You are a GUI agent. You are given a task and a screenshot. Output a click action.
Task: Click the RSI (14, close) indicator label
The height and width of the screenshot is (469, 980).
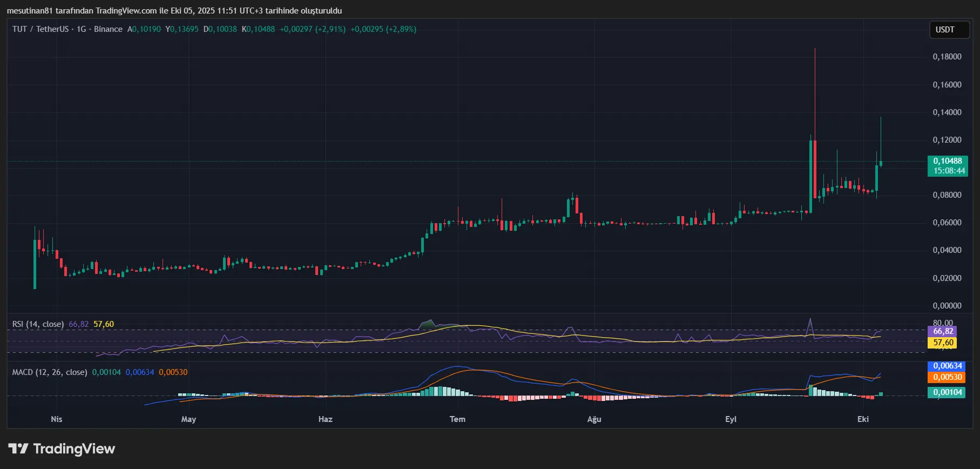coord(38,324)
